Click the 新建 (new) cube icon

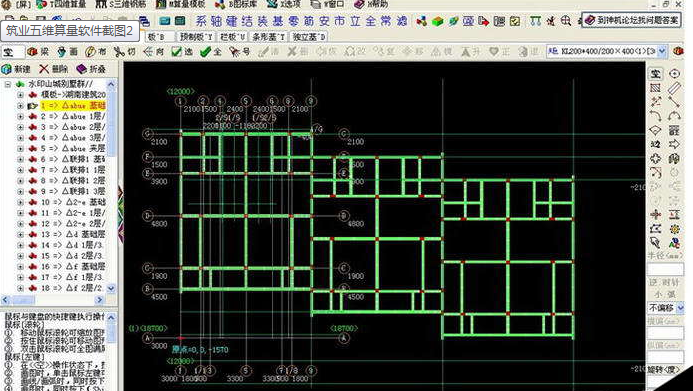(7, 69)
